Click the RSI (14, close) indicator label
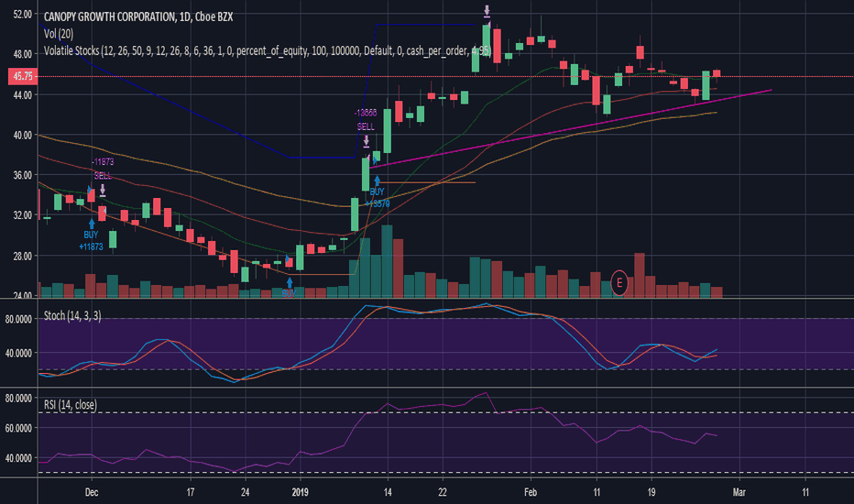Screen dimensions: 854x504 [71, 405]
